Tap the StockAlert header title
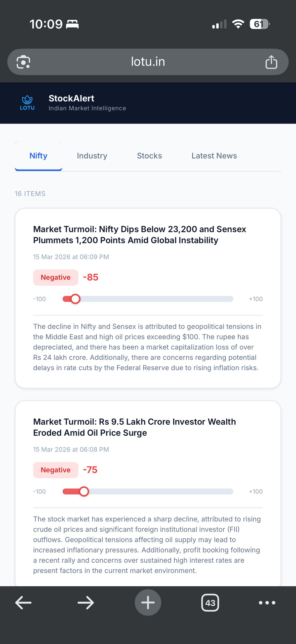Image resolution: width=296 pixels, height=644 pixels. (71, 98)
